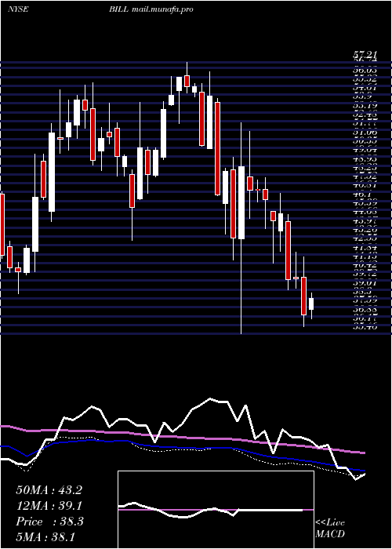The width and height of the screenshot is (392, 549).
Task: Select the 5MA : 38.1 reading
Action: [x=45, y=537]
